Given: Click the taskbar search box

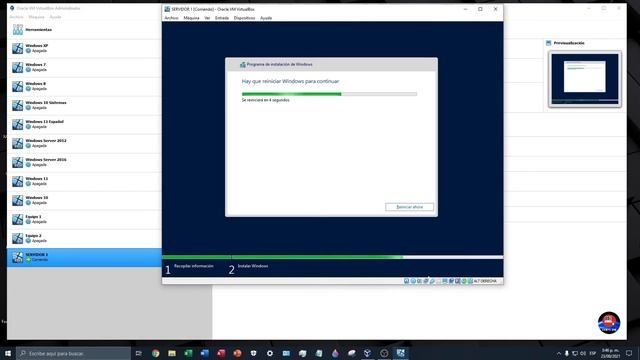Looking at the screenshot, I should coord(73,353).
